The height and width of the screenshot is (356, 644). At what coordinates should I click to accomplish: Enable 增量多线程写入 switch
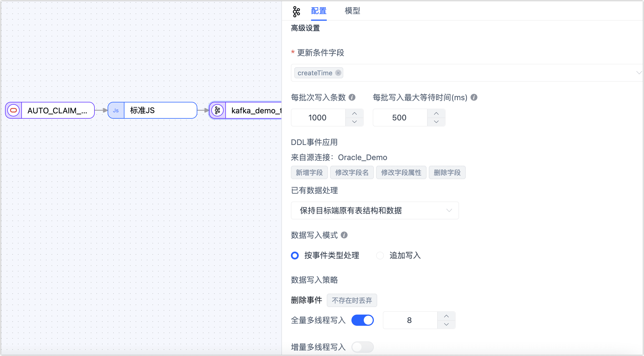pos(362,347)
